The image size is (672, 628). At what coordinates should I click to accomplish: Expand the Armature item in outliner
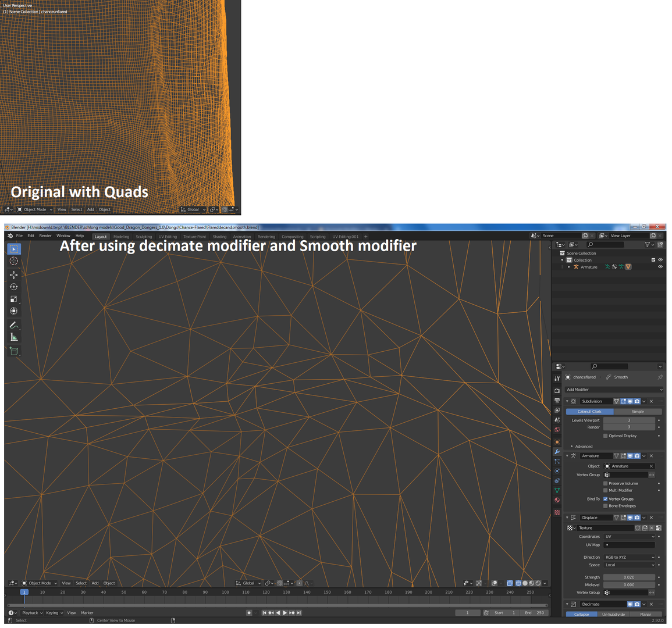point(569,267)
